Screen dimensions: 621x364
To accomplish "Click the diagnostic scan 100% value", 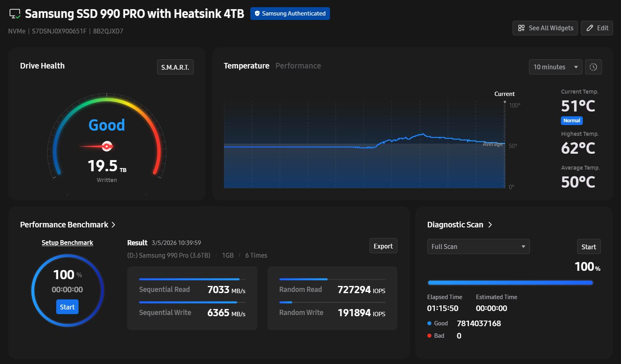I will (588, 267).
